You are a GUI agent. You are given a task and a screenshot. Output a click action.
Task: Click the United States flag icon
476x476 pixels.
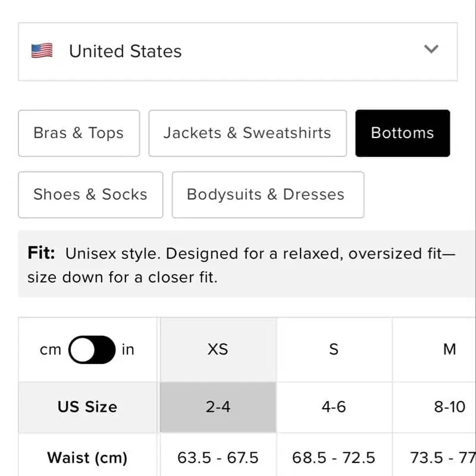42,51
